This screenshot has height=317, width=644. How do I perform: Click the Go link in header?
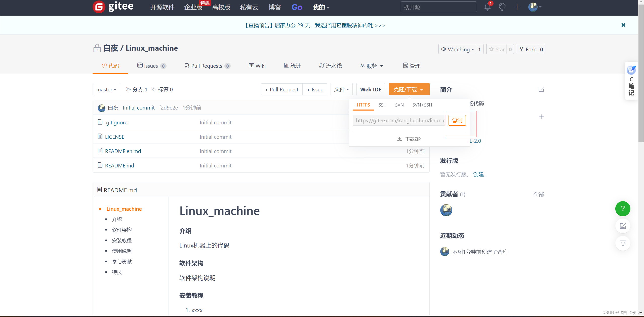[x=297, y=7]
